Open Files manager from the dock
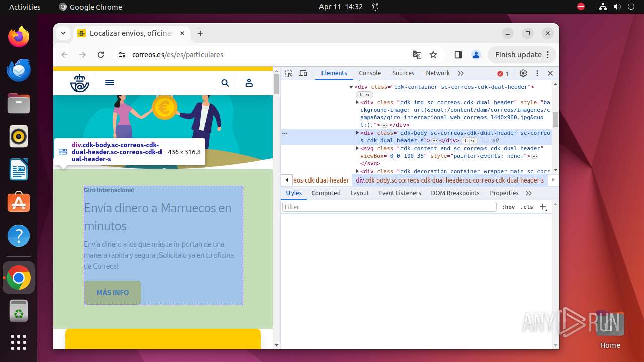The image size is (644, 362). [19, 104]
